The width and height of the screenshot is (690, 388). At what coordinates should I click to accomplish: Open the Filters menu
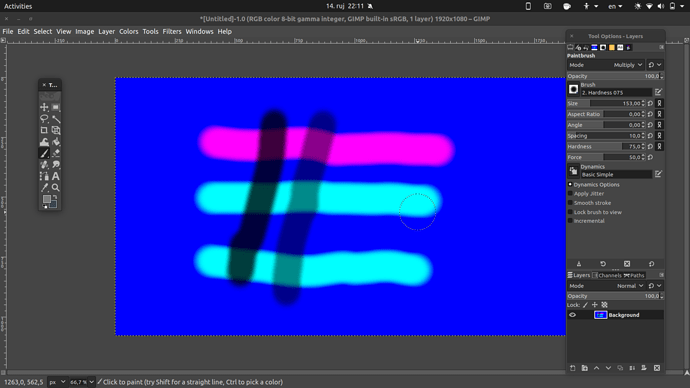(172, 31)
